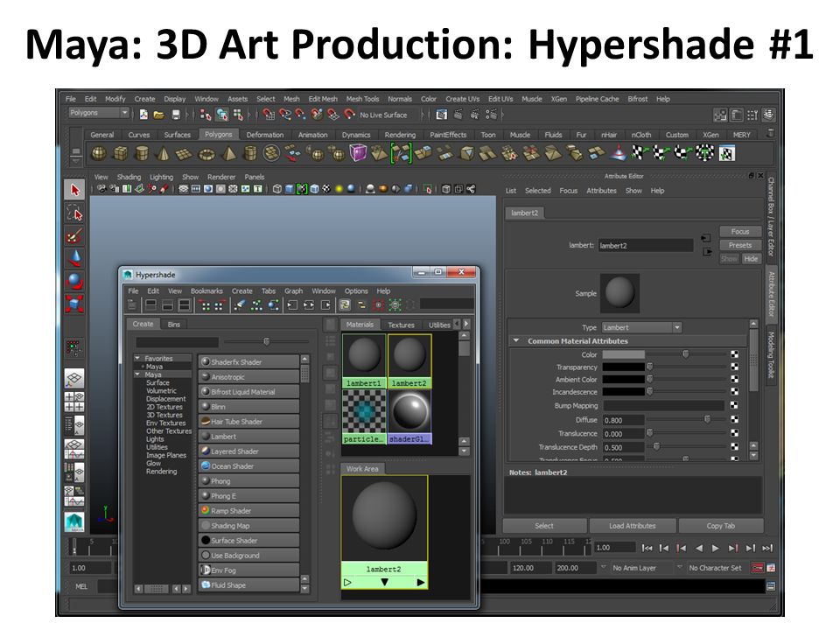Collapse the Favorites tree in Hypershade
Image resolution: width=840 pixels, height=630 pixels.
137,358
